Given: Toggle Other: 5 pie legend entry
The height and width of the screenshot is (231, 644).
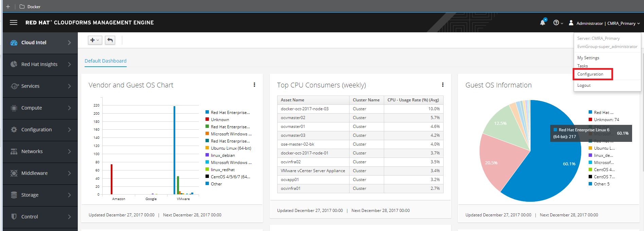Looking at the screenshot, I should 599,184.
